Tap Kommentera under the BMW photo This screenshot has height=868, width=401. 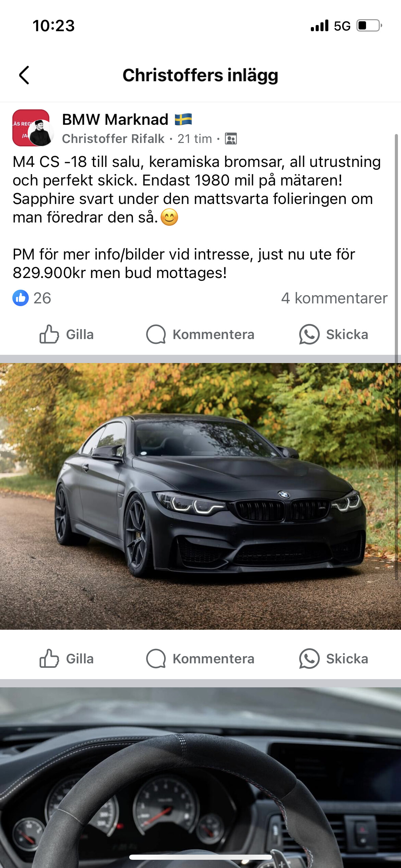[214, 659]
